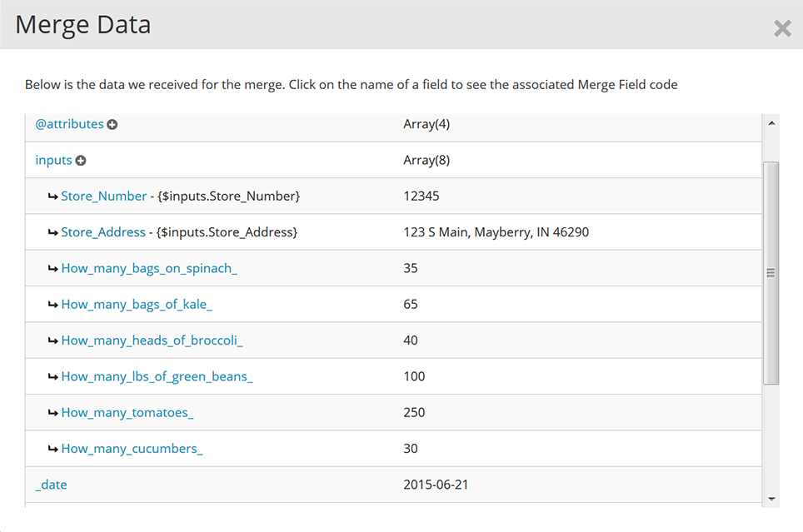Viewport: 803px width, 532px height.
Task: Click the @attributes field name
Action: coord(69,124)
